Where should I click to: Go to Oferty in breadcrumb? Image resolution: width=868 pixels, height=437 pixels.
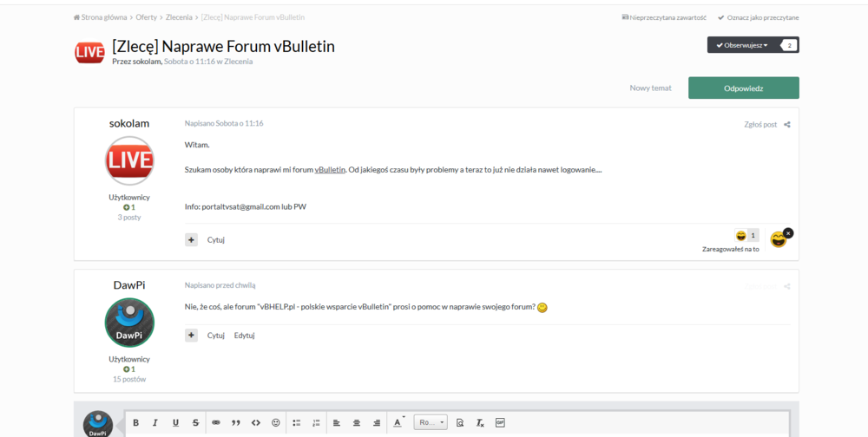click(146, 17)
